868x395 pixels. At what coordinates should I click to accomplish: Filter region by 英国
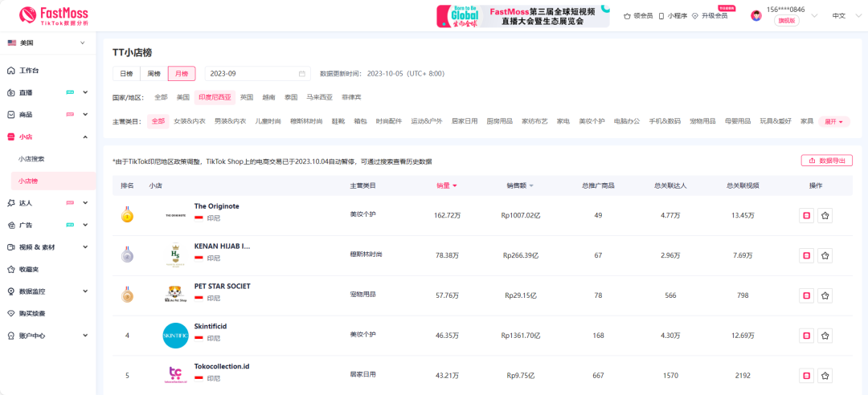point(247,97)
